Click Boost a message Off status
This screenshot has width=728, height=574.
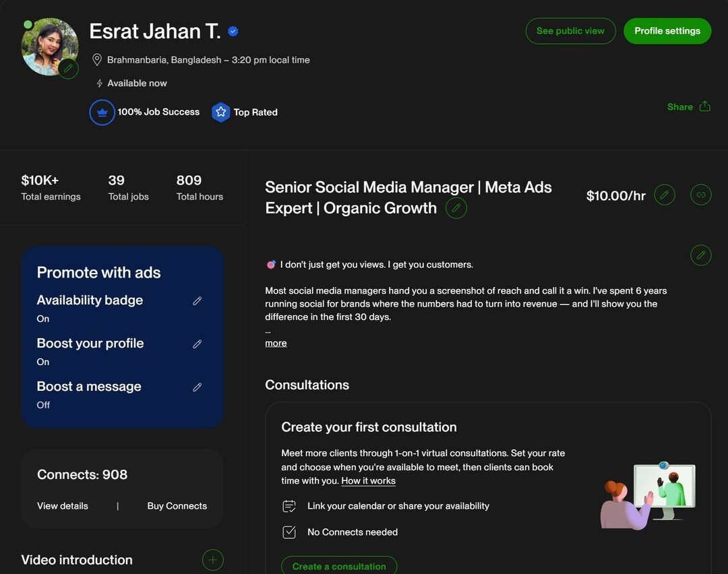[x=43, y=405]
